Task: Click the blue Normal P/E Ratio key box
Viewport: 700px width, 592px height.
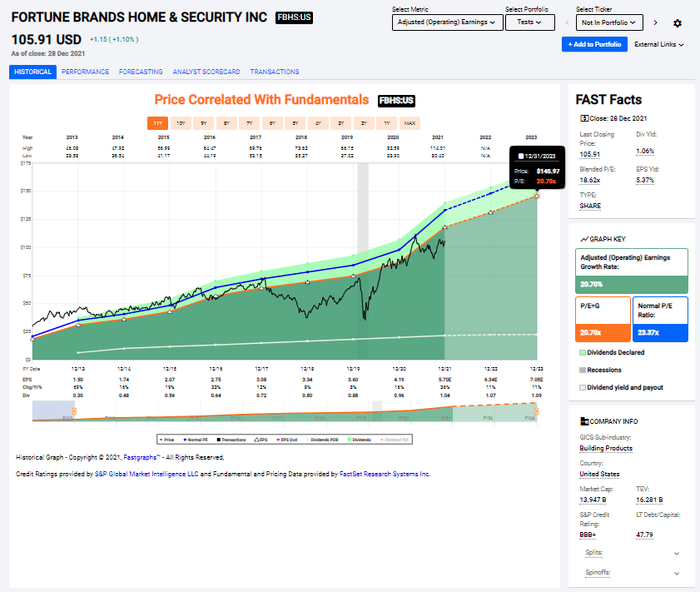Action: pyautogui.click(x=660, y=319)
